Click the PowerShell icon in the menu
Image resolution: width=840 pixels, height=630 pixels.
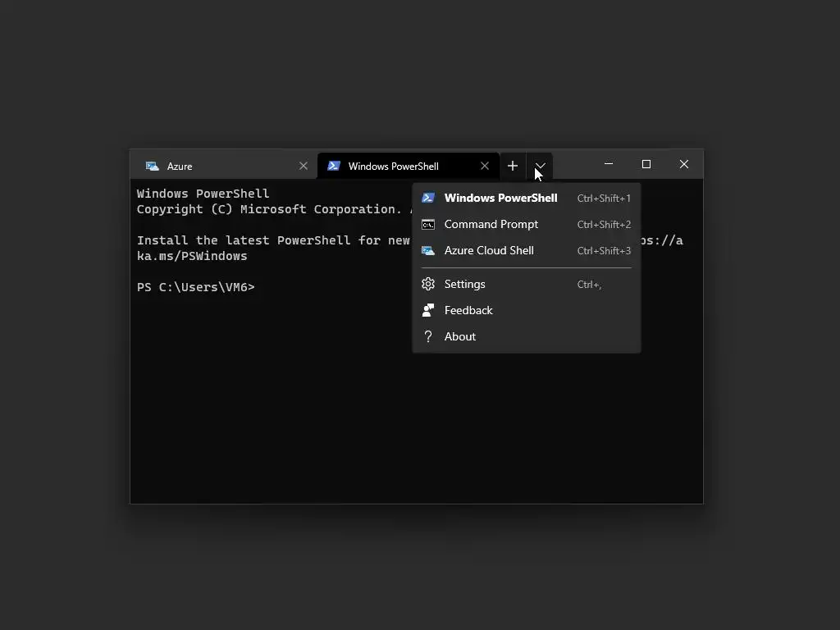[x=428, y=198]
